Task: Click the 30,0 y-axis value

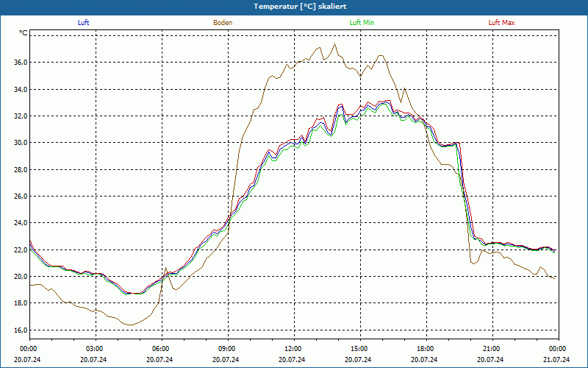Action: (21, 143)
